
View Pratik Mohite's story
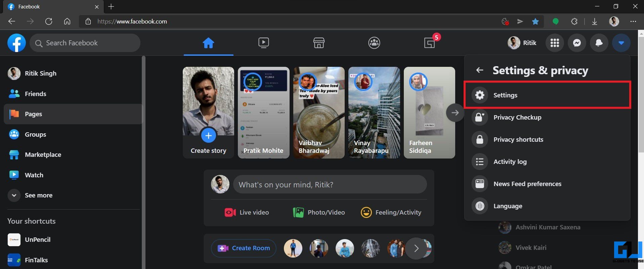pyautogui.click(x=263, y=113)
